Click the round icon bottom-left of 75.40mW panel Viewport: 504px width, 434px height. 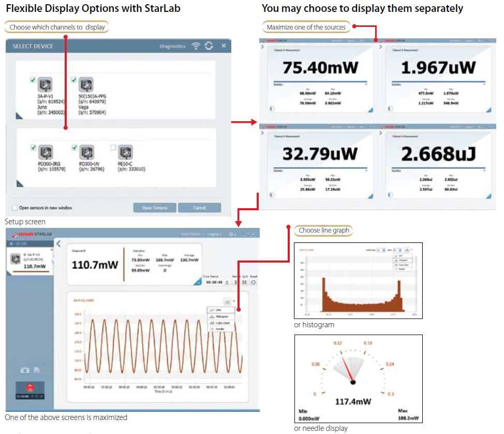coord(272,109)
